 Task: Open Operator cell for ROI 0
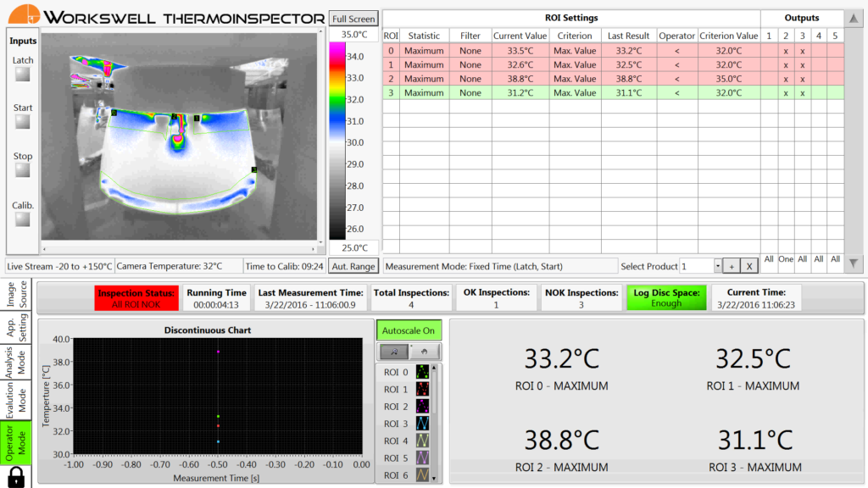pyautogui.click(x=677, y=51)
